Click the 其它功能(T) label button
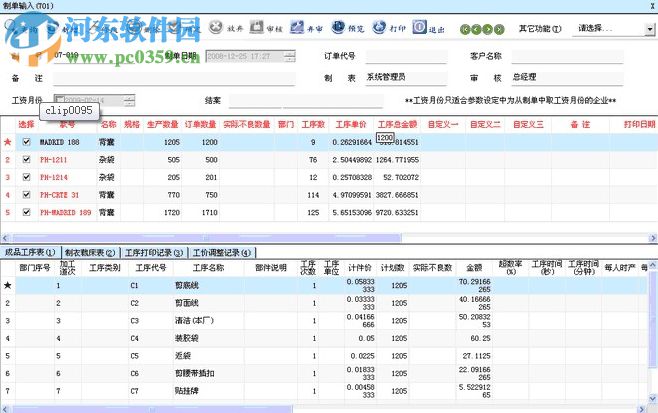Screen dimensions: 658x413 pos(540,29)
